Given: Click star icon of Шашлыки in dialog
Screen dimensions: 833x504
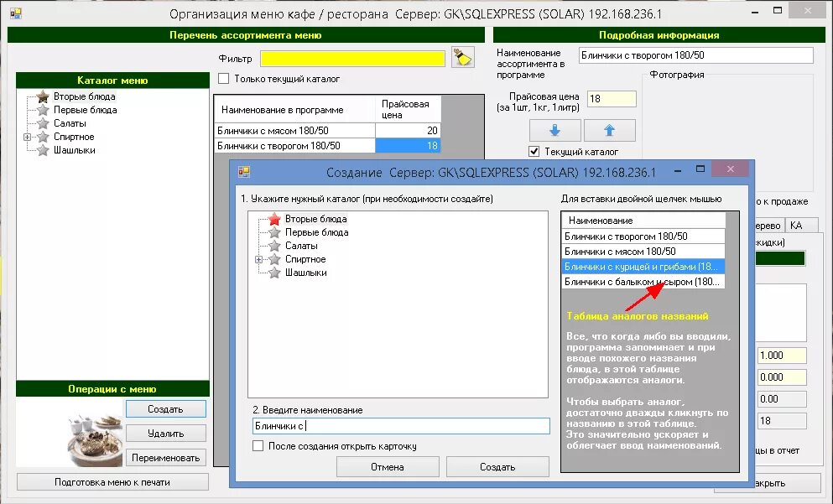Looking at the screenshot, I should coord(274,273).
